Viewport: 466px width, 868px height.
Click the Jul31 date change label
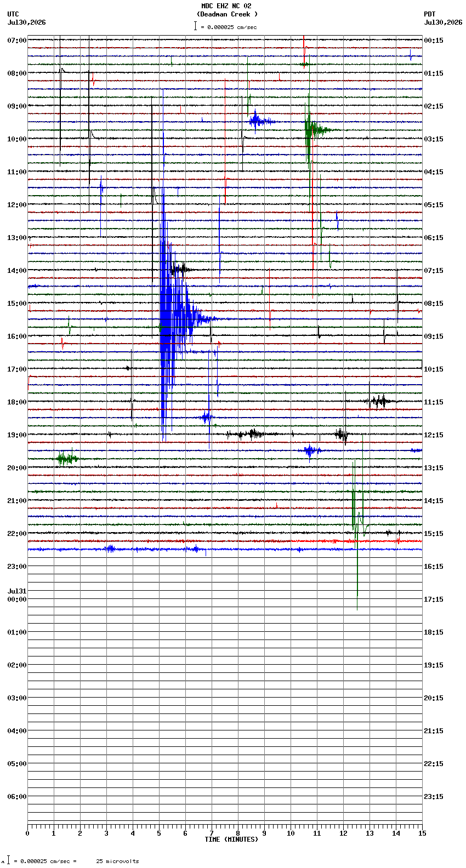pyautogui.click(x=17, y=591)
